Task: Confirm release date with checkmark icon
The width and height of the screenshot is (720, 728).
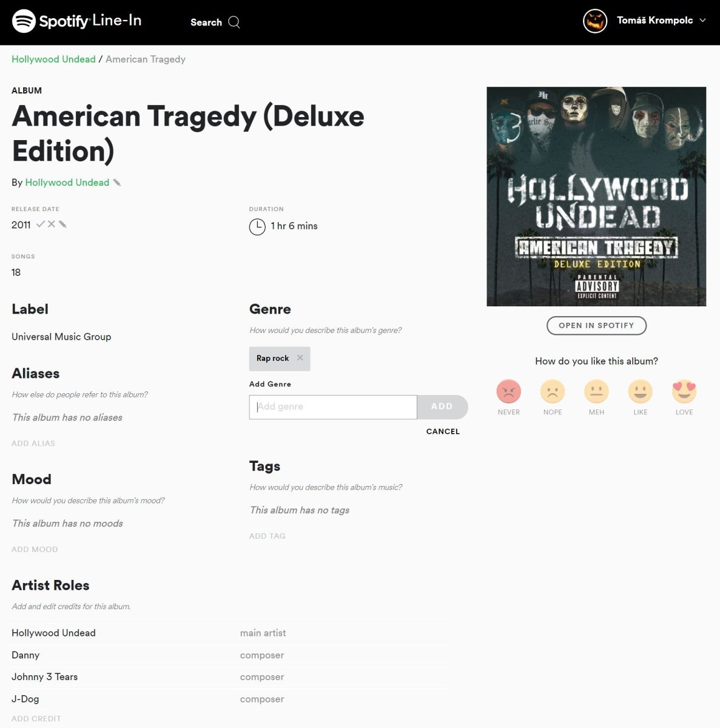Action: click(x=41, y=224)
